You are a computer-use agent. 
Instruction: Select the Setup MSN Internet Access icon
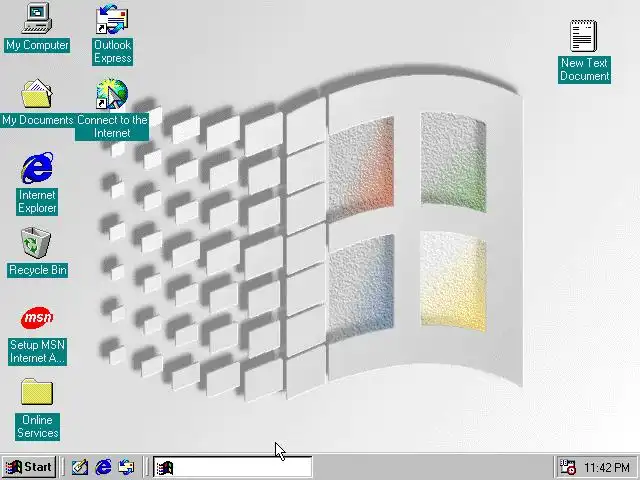click(37, 318)
